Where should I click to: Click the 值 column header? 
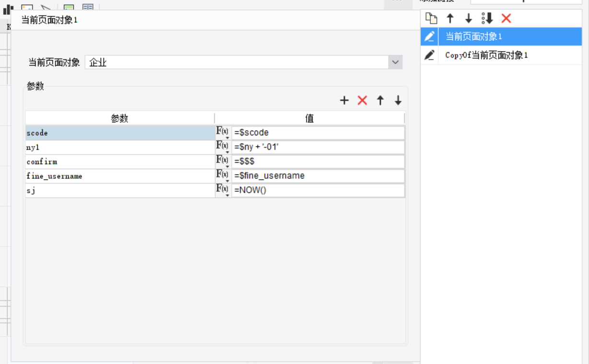310,118
